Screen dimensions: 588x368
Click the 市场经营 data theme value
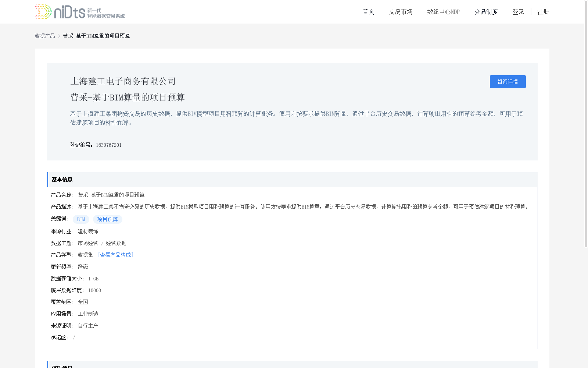88,243
